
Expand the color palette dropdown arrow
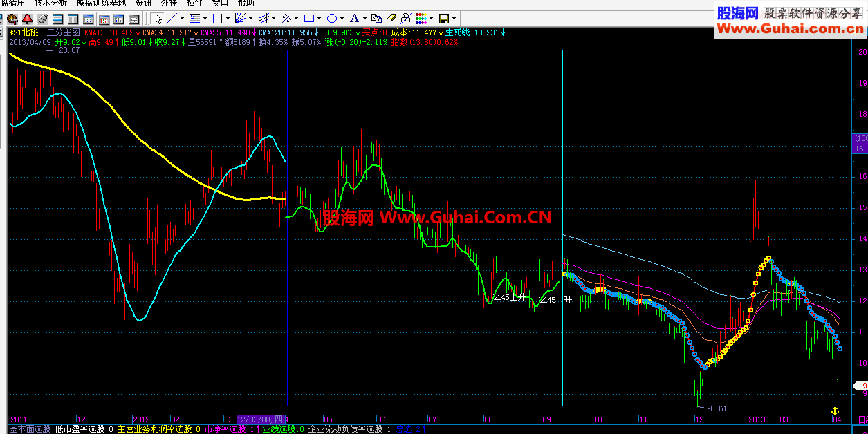point(432,19)
